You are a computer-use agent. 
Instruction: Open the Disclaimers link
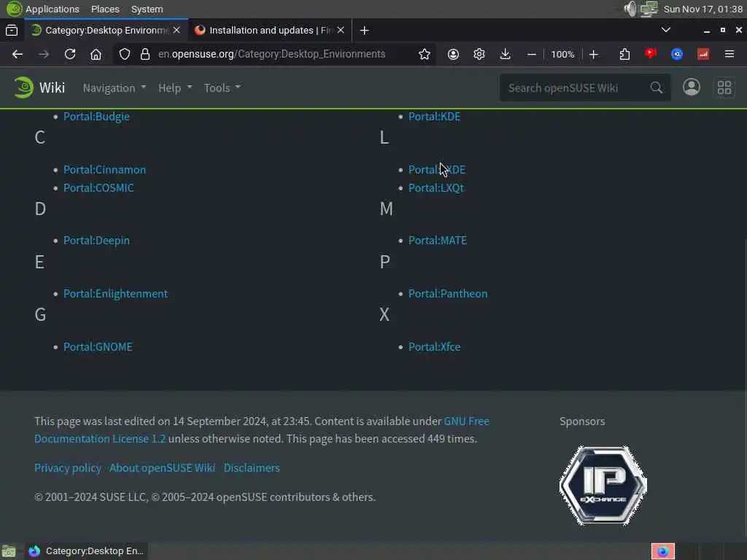(252, 468)
